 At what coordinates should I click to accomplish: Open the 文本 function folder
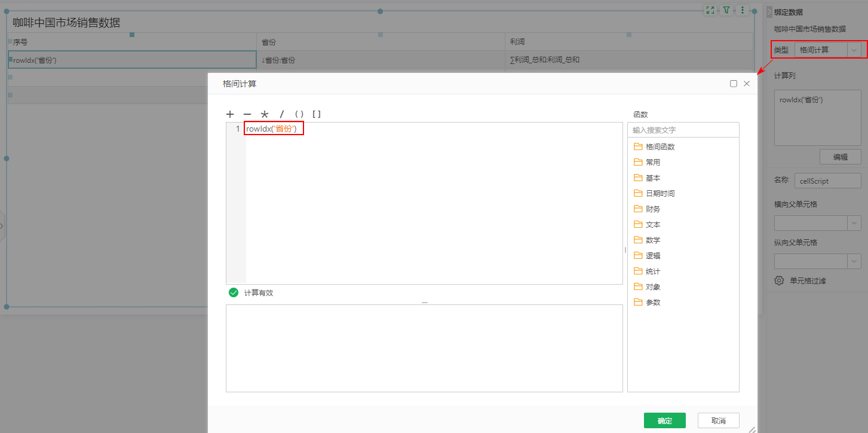coord(647,224)
